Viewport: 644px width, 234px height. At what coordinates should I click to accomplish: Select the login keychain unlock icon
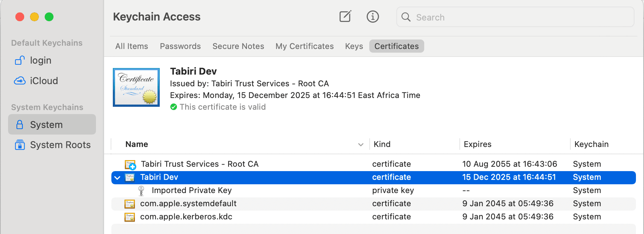20,60
